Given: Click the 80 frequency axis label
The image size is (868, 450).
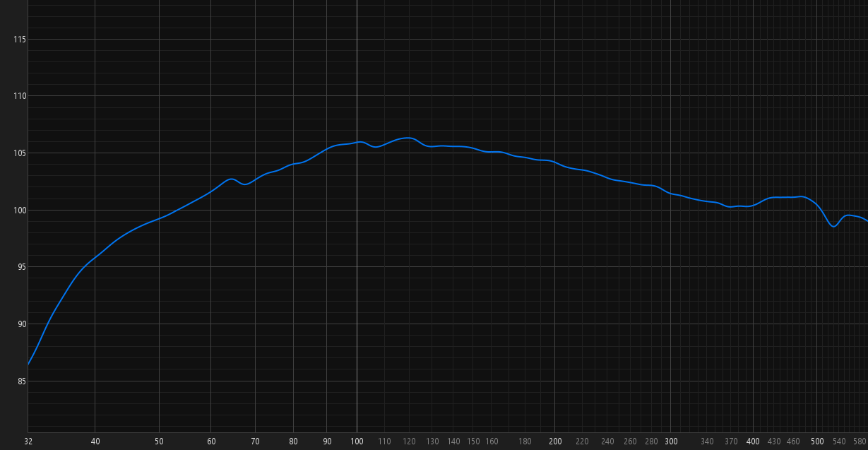Looking at the screenshot, I should coord(293,442).
